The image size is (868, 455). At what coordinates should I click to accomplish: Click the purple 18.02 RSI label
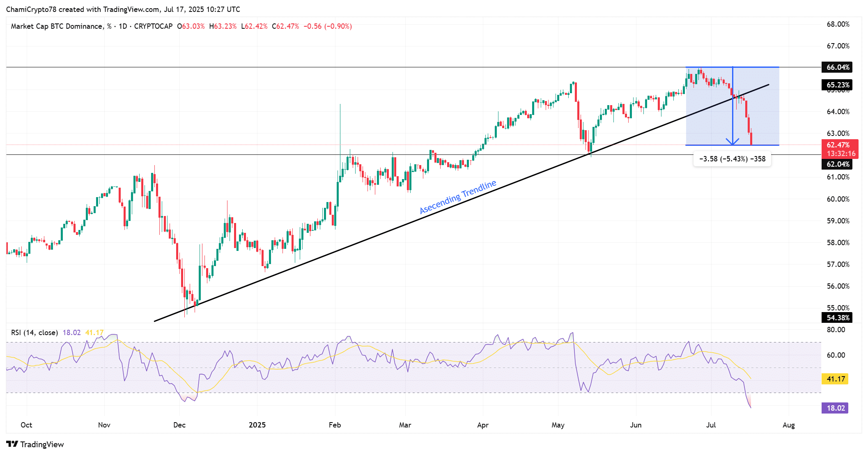pyautogui.click(x=835, y=408)
